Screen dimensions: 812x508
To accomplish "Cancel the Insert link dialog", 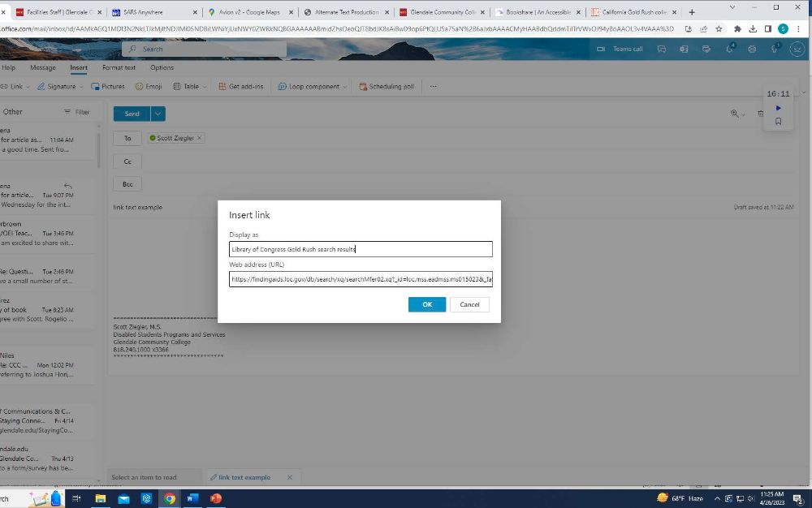I will [x=469, y=304].
